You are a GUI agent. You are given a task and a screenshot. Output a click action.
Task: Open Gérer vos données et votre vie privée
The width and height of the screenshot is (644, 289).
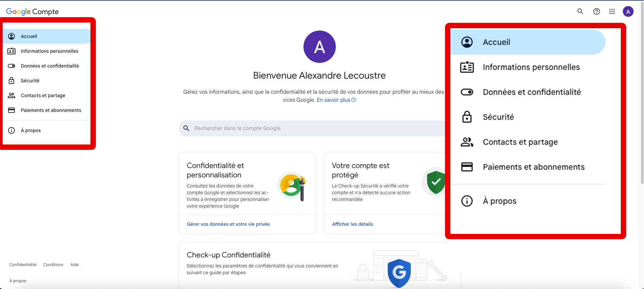coord(228,224)
